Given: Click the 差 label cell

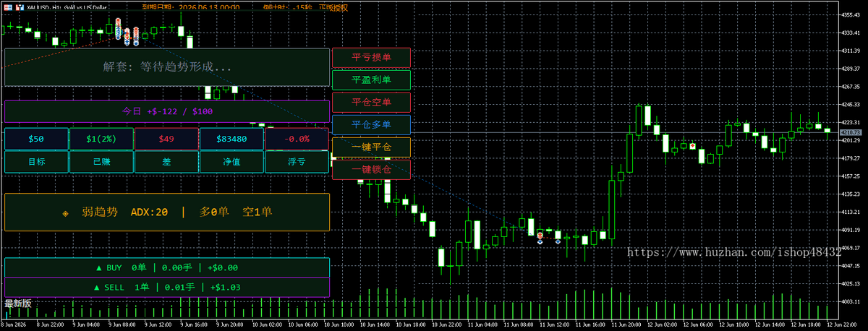Looking at the screenshot, I should (x=166, y=162).
